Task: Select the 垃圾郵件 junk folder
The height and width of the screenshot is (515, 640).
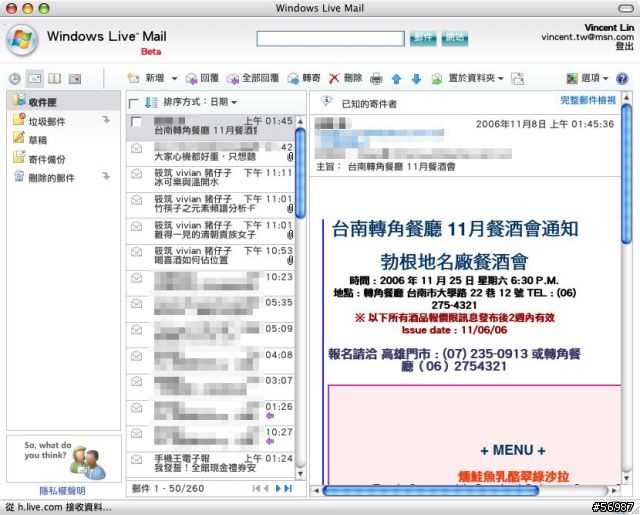Action: pyautogui.click(x=47, y=121)
